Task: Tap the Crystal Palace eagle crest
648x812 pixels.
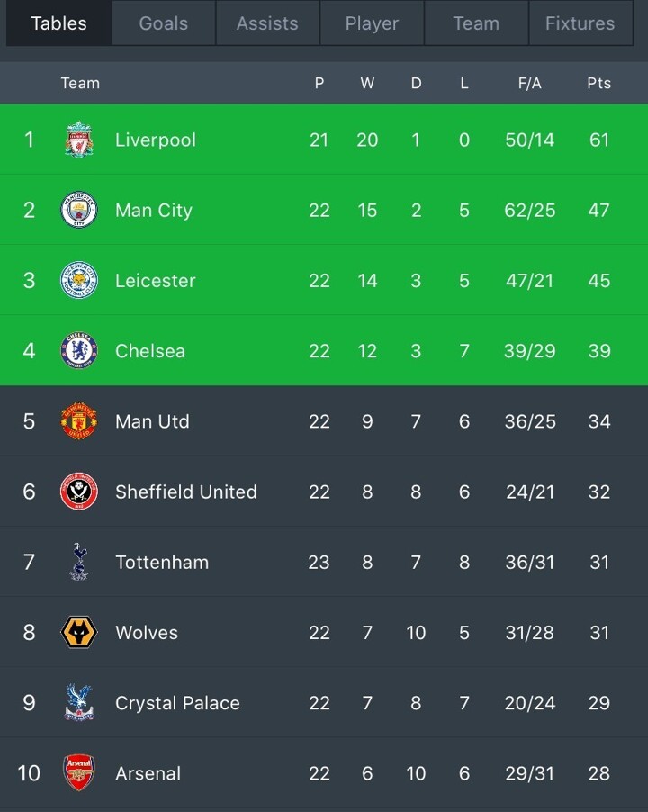Action: click(79, 702)
